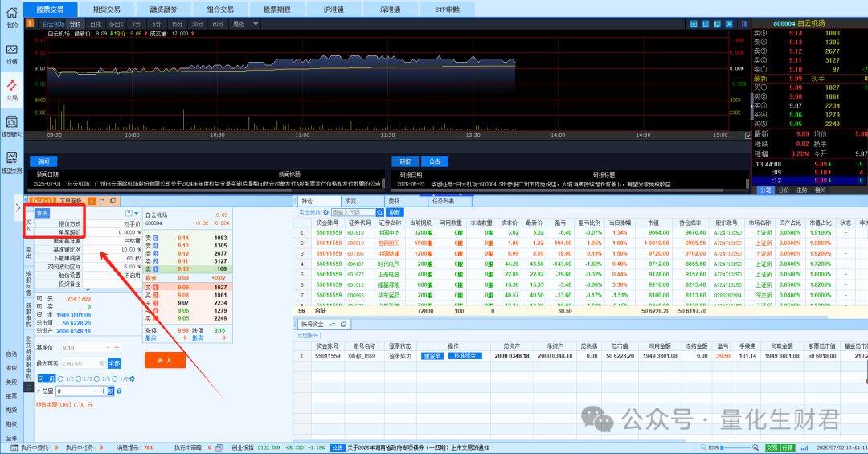
Task: Open the 行情 market quotes sidebar icon
Action: point(11,49)
